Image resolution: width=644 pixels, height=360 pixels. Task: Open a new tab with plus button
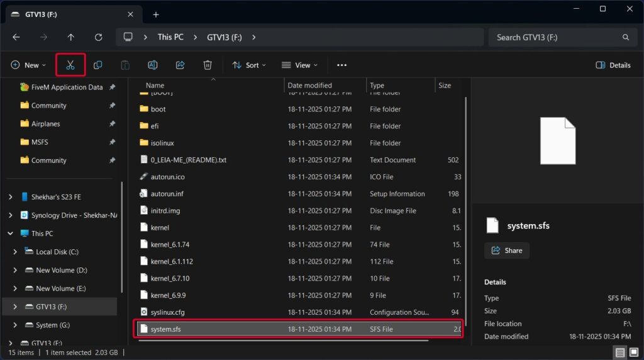[155, 14]
